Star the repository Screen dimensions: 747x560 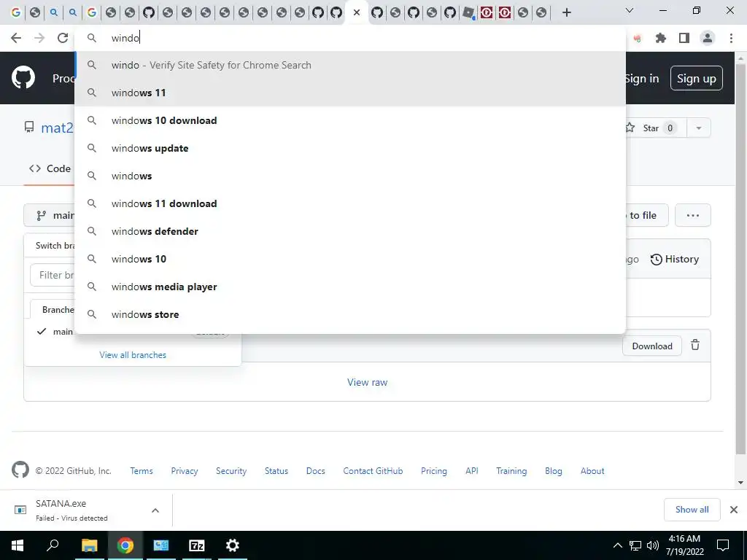656,128
